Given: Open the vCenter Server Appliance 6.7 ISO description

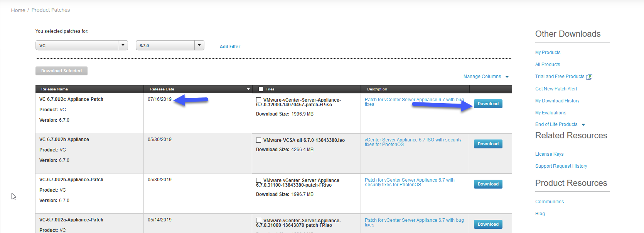Looking at the screenshot, I should tap(413, 142).
